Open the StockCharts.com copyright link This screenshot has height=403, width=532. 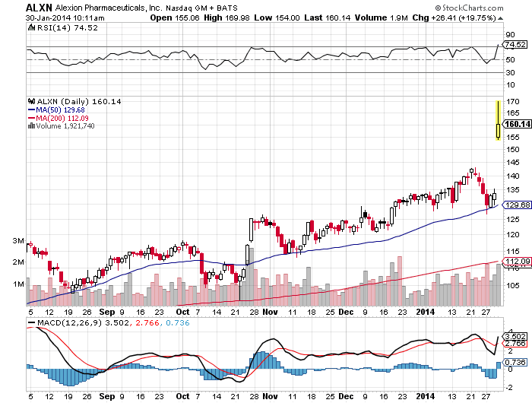click(x=469, y=8)
